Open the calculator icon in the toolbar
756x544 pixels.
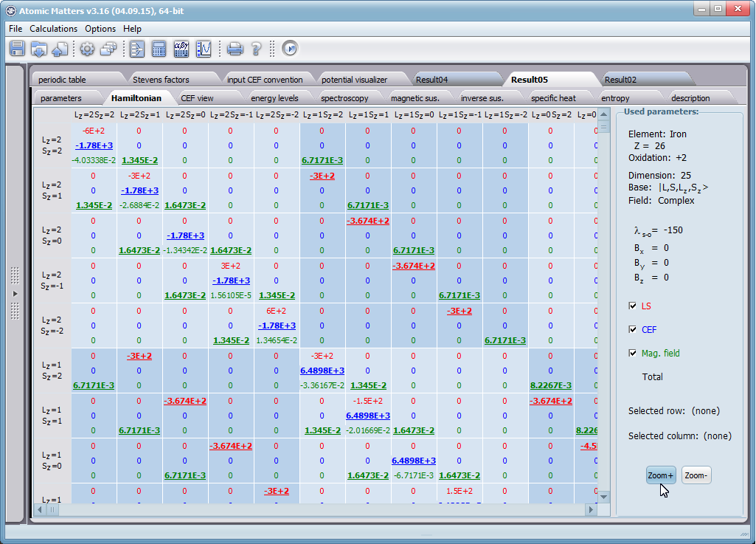159,49
